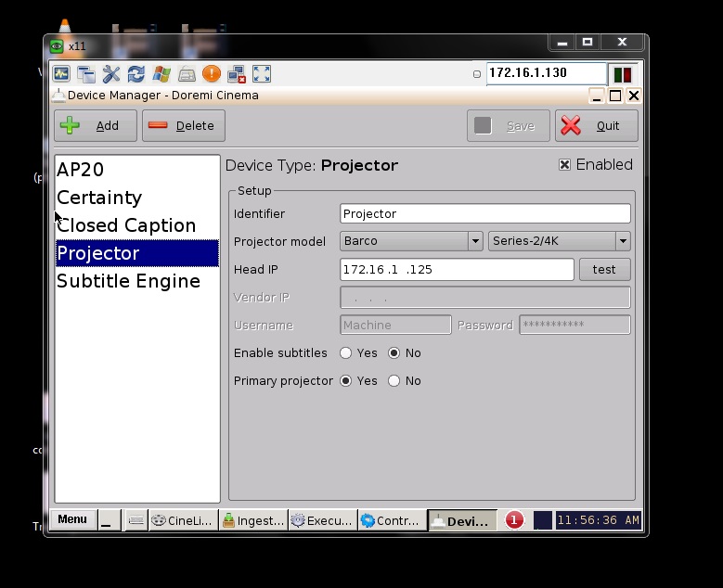Click the red minus Delete icon

coord(158,125)
